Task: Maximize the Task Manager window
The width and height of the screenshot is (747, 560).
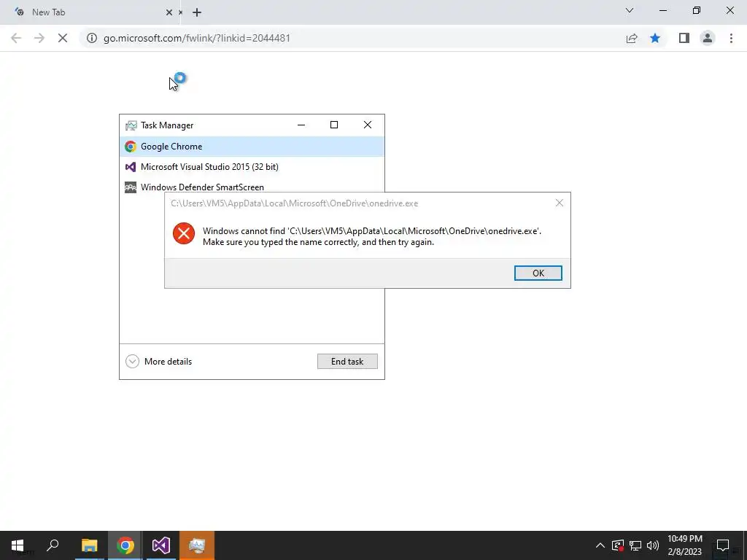Action: point(334,125)
